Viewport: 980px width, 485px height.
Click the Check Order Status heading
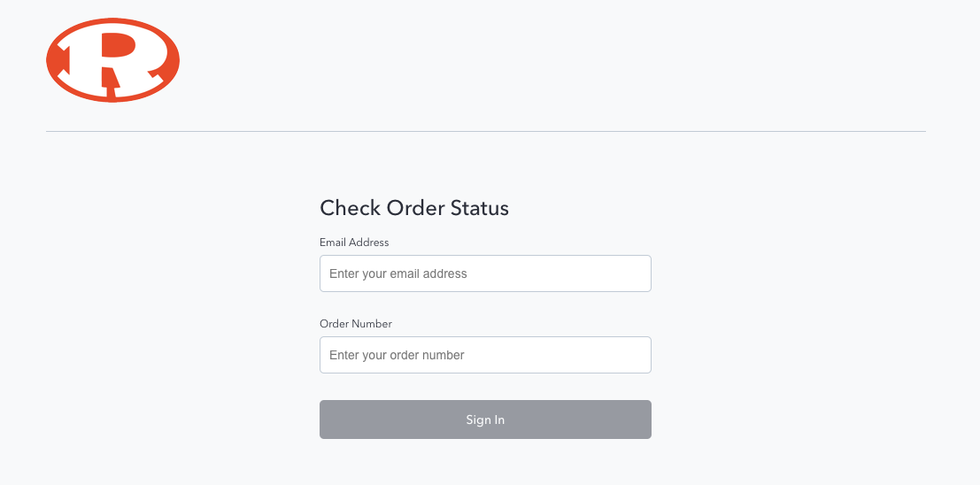click(413, 208)
